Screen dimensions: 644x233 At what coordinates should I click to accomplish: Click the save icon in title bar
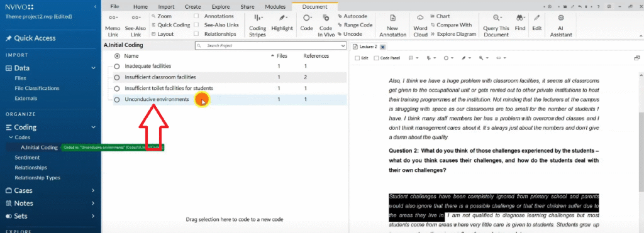tap(565, 7)
